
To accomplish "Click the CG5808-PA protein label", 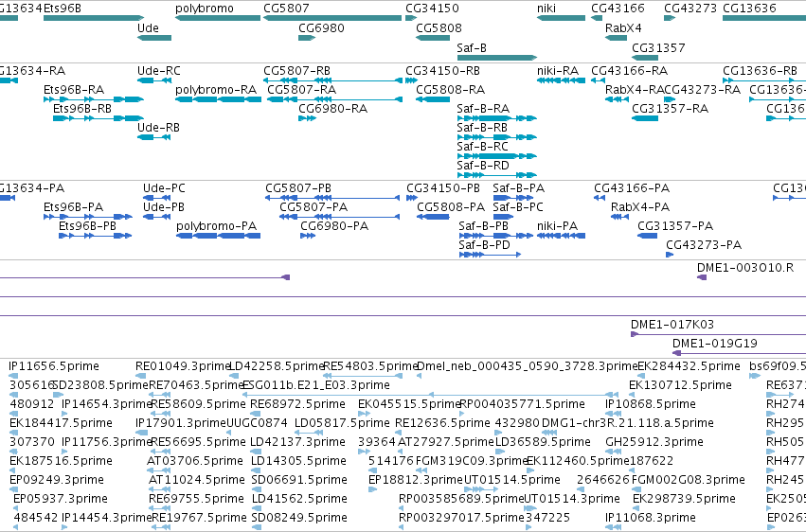I will point(451,207).
